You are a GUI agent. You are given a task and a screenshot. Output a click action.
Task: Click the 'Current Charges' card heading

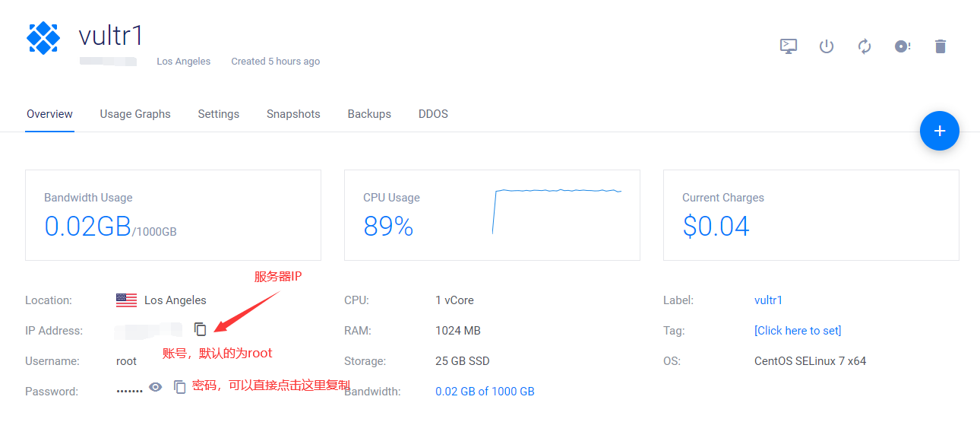[723, 198]
